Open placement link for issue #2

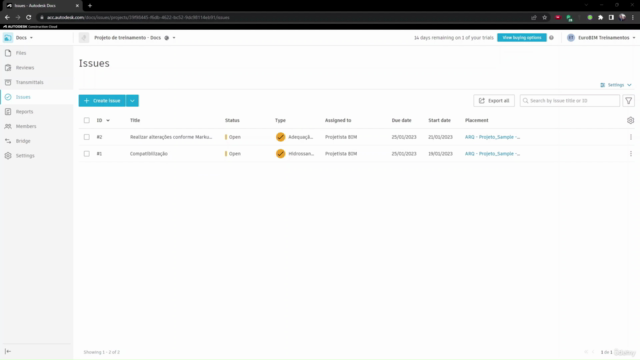coord(492,137)
